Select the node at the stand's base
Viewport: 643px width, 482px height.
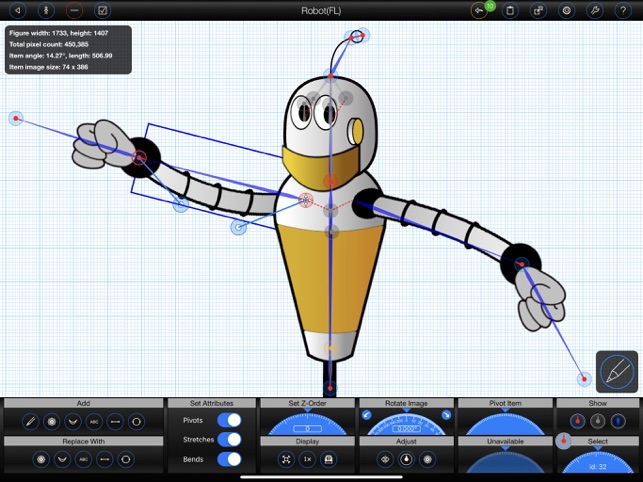click(330, 388)
